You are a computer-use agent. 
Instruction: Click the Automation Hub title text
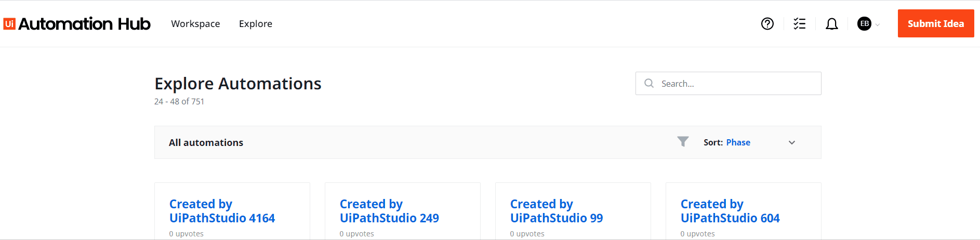[84, 24]
